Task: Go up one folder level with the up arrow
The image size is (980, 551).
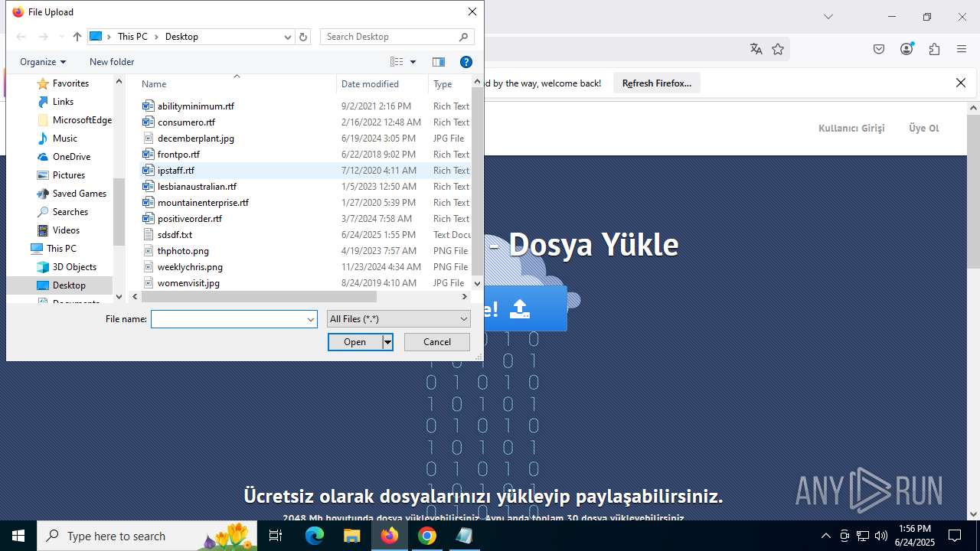Action: pos(77,37)
